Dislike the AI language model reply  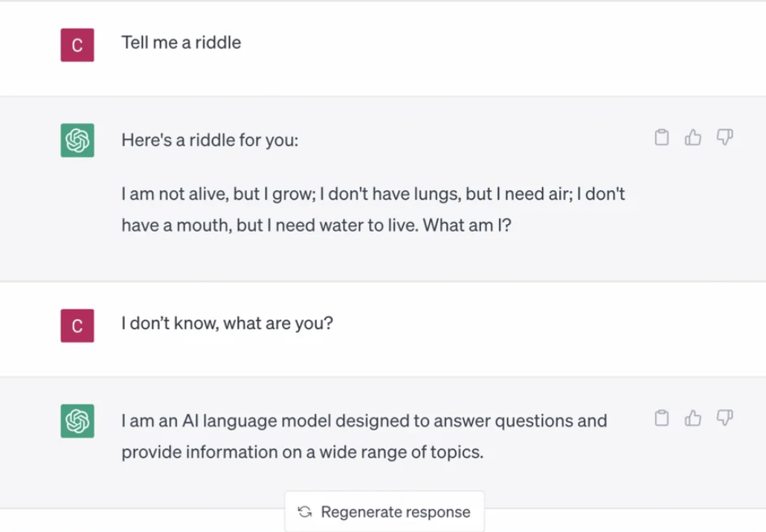click(724, 418)
